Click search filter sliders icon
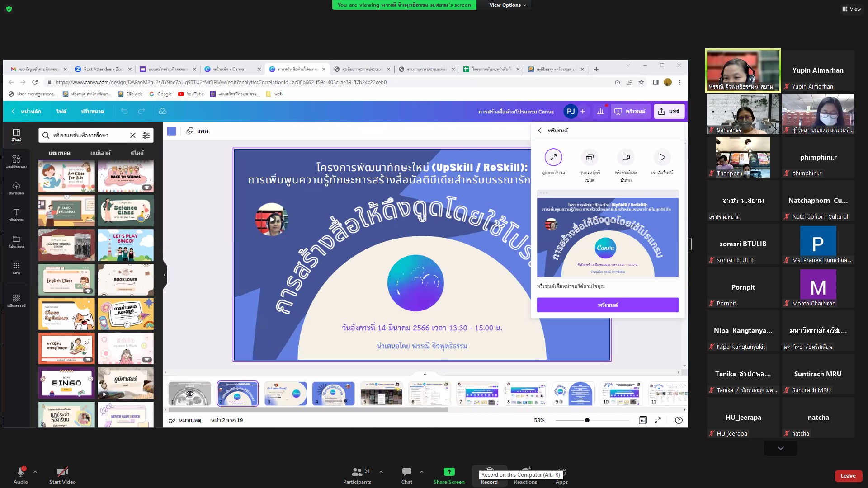 (x=146, y=135)
